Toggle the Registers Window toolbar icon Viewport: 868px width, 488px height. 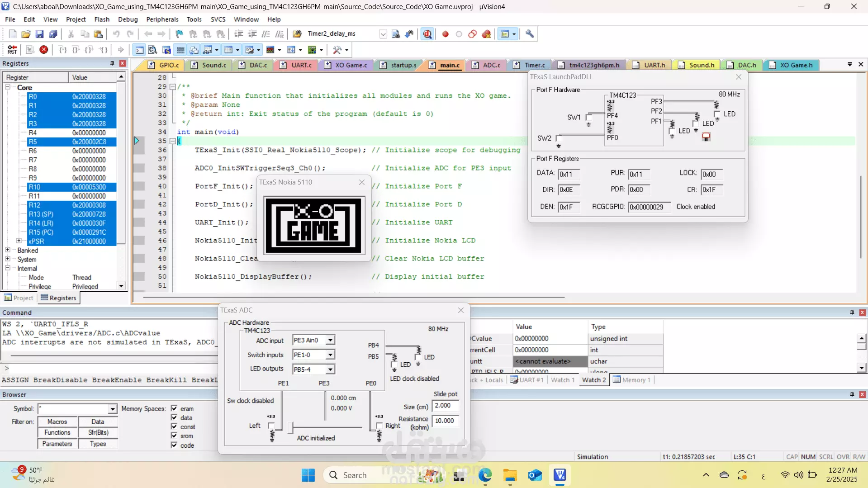pos(180,50)
